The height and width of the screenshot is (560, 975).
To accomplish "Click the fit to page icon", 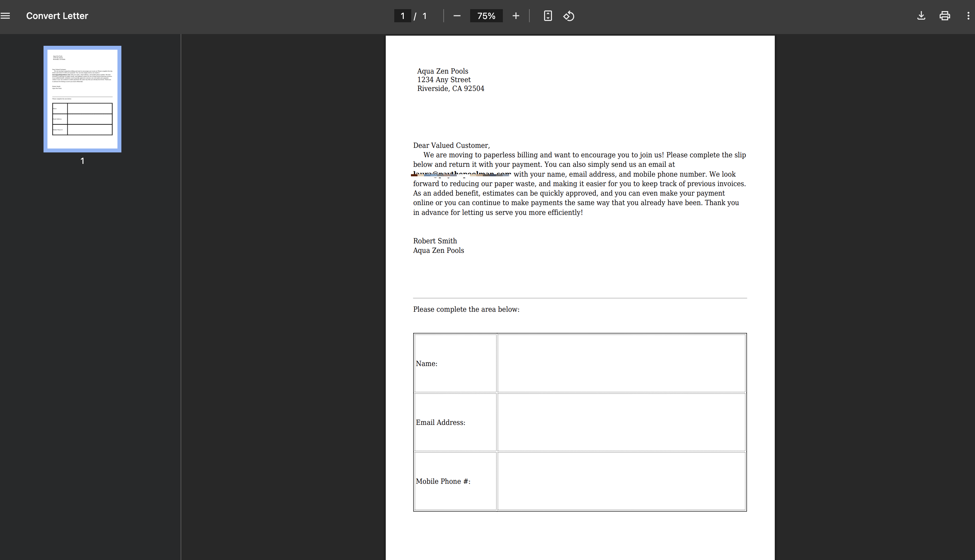I will 548,16.
